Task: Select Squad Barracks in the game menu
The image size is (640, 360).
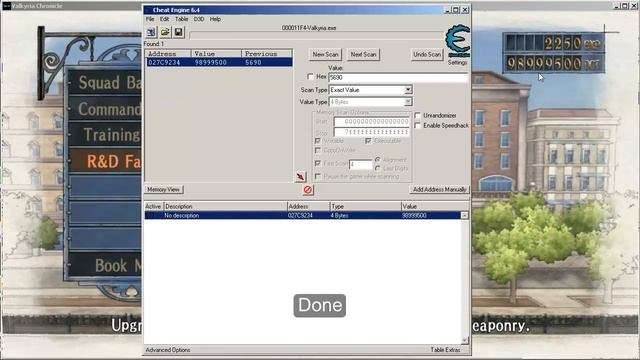Action: pyautogui.click(x=105, y=83)
